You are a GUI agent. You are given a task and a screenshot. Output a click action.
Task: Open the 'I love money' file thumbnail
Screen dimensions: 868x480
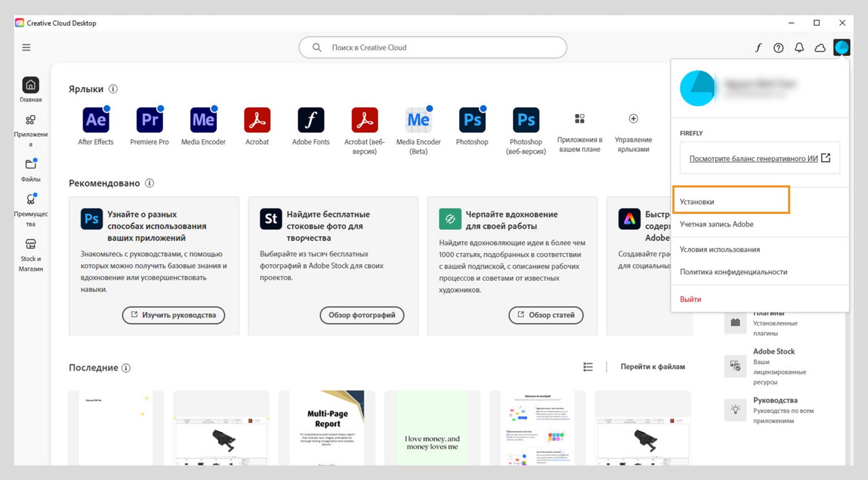coord(432,428)
